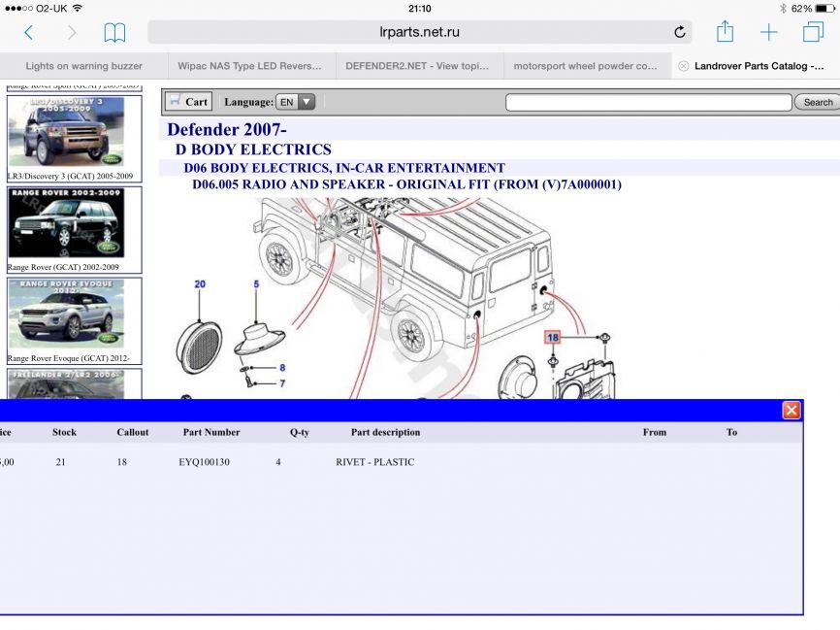The height and width of the screenshot is (630, 840).
Task: Close the Landrover Parts Catalog tab
Action: pyautogui.click(x=683, y=66)
